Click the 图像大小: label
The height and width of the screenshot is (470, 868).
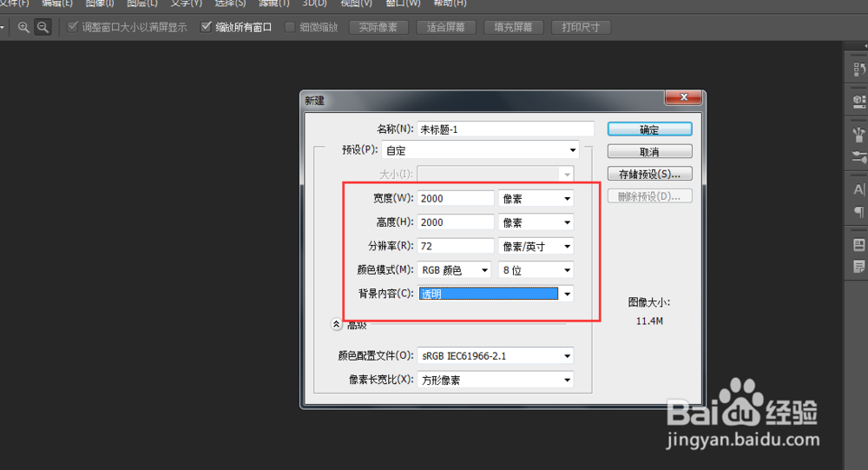(648, 302)
